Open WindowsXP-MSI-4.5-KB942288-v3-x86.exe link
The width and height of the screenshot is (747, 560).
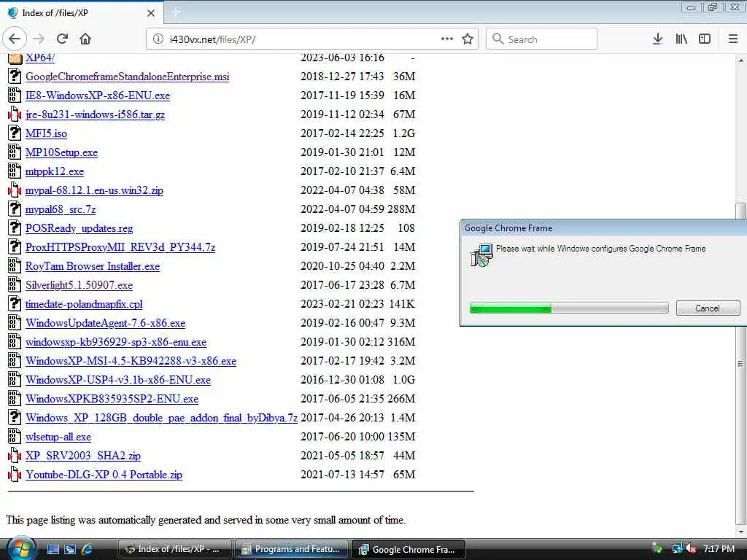pos(131,362)
